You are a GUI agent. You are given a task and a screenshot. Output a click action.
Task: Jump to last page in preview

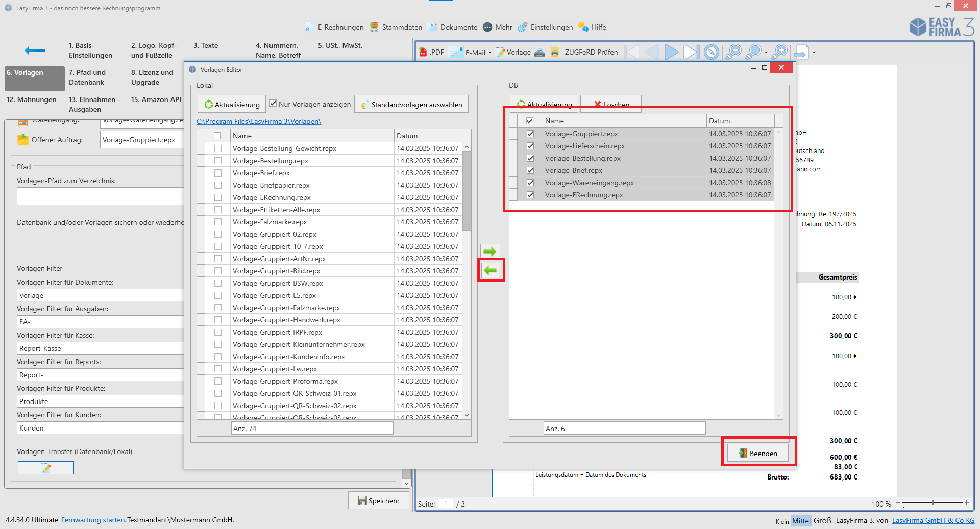coord(691,52)
